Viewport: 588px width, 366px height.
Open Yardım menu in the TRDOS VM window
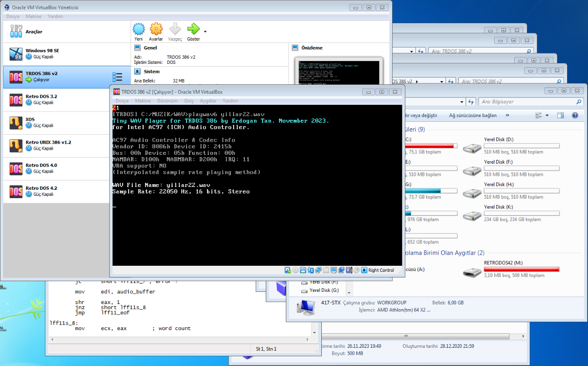[230, 101]
